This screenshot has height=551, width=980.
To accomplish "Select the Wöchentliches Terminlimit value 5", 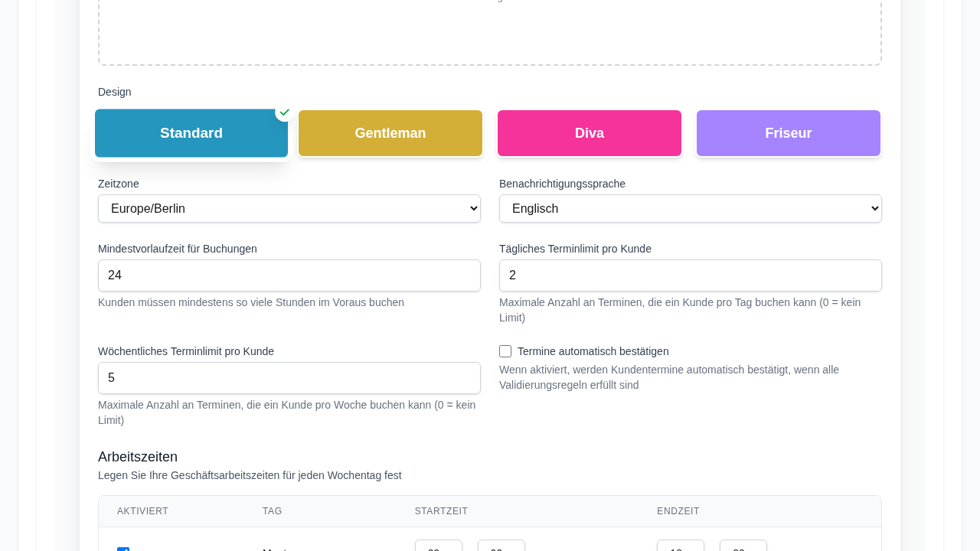I will (289, 378).
